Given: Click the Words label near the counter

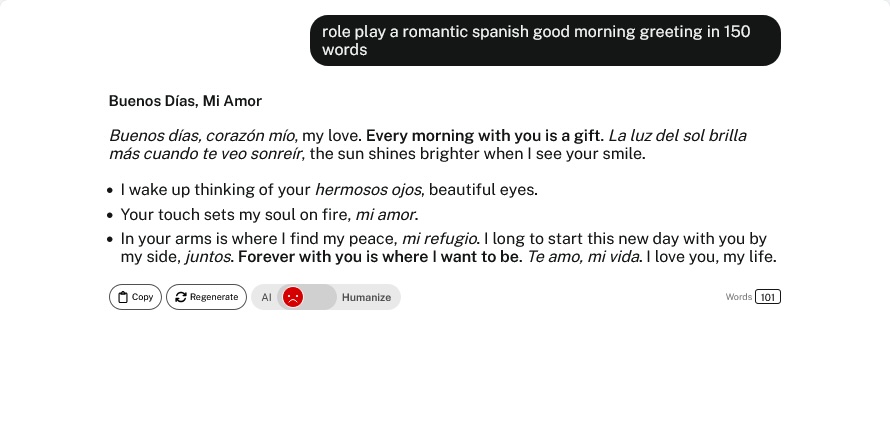Looking at the screenshot, I should pos(738,297).
